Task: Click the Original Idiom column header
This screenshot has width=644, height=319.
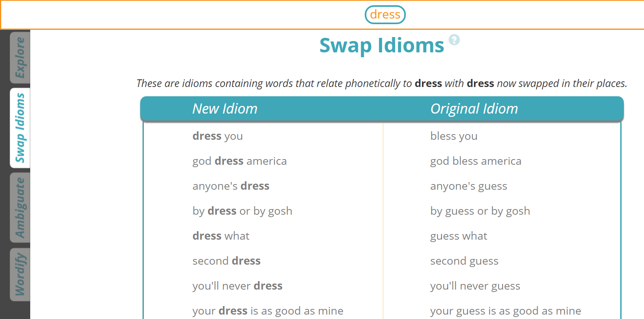Action: [474, 108]
